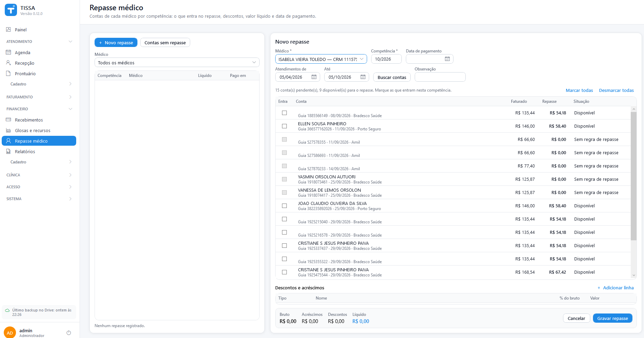Screen dimensions: 644x338
Task: Click the TISSA logo icon
Action: 11,10
